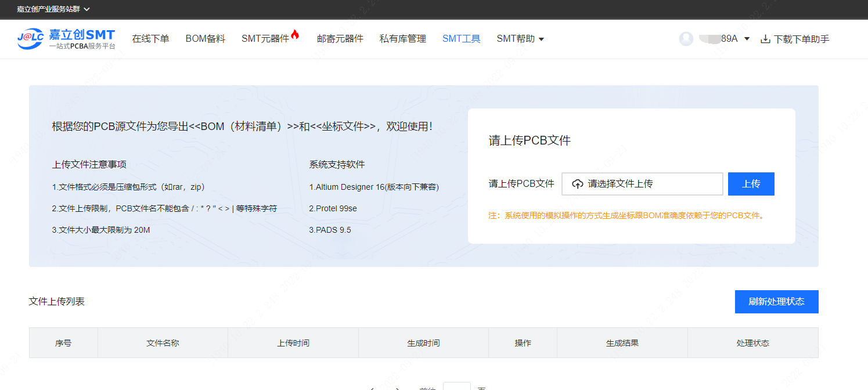Open the 在线下单 menu item
Image resolution: width=868 pixels, height=390 pixels.
pyautogui.click(x=150, y=39)
